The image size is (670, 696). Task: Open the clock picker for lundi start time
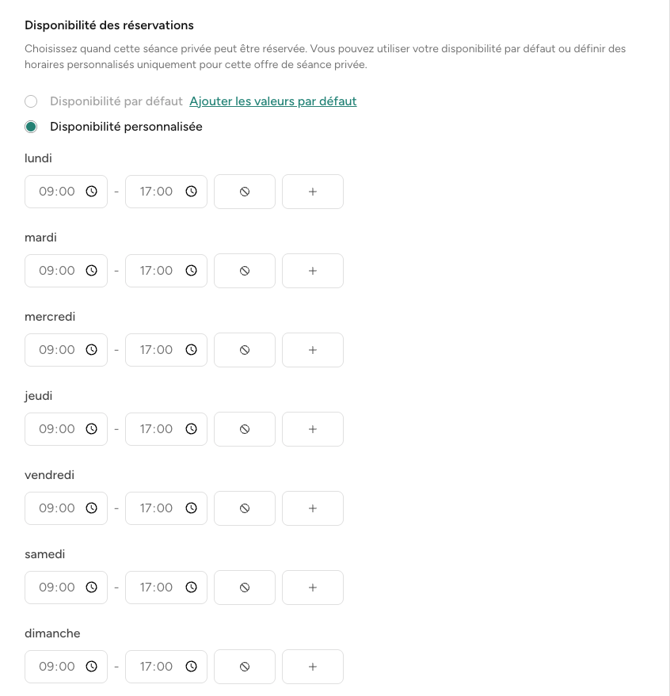91,192
